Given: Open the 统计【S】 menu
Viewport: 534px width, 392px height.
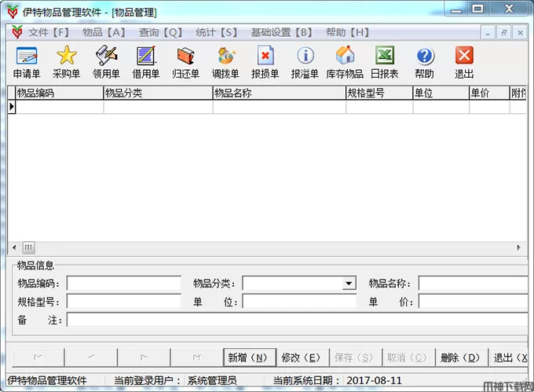Looking at the screenshot, I should coord(216,32).
